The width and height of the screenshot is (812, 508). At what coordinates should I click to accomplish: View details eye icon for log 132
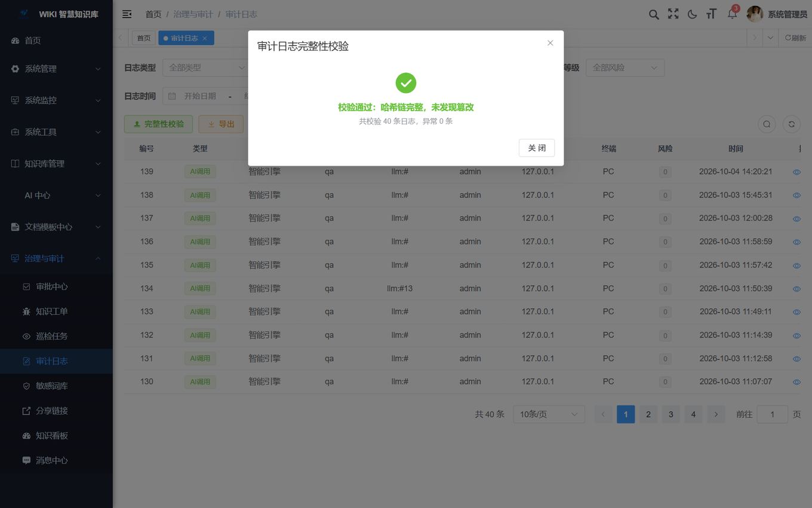(x=796, y=335)
